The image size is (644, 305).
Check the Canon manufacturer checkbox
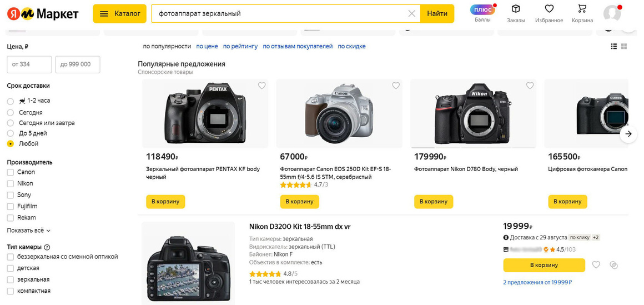(x=10, y=172)
